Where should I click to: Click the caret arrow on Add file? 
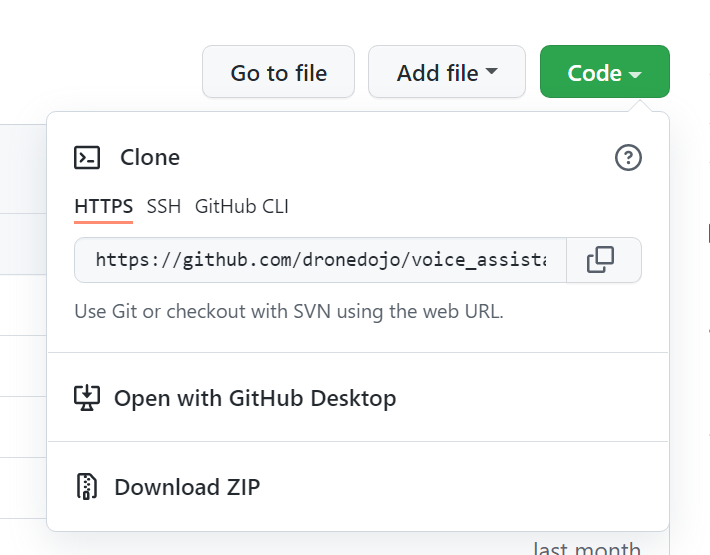(491, 71)
